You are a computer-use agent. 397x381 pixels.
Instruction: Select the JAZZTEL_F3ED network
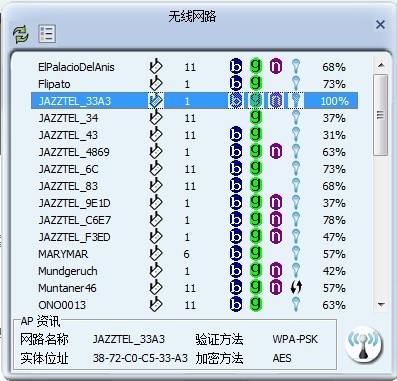click(x=194, y=237)
